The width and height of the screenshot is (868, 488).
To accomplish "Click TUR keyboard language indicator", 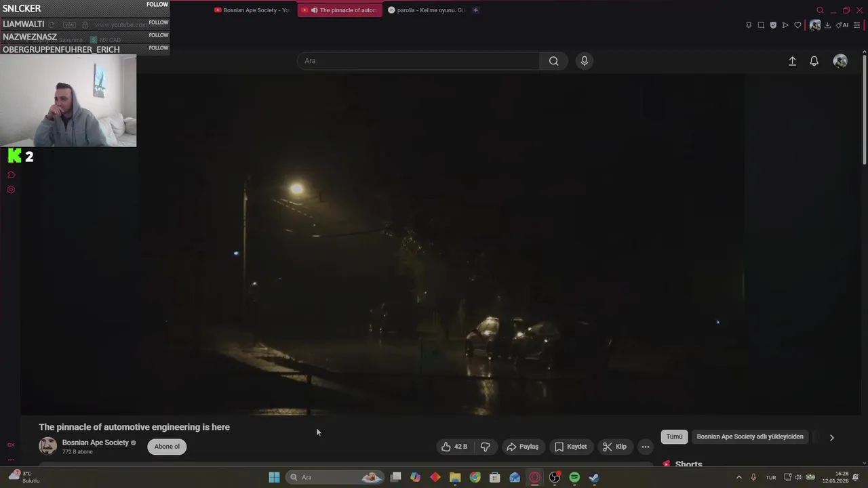I will (x=771, y=477).
